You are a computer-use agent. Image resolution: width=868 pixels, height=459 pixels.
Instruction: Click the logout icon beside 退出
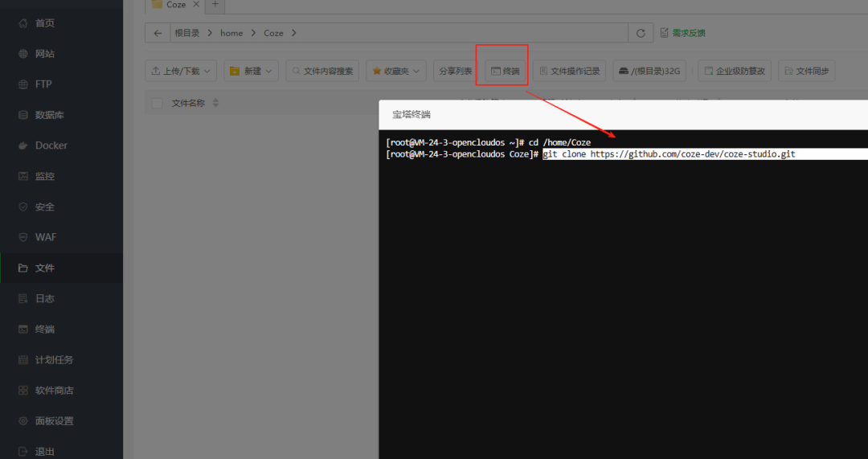point(23,451)
